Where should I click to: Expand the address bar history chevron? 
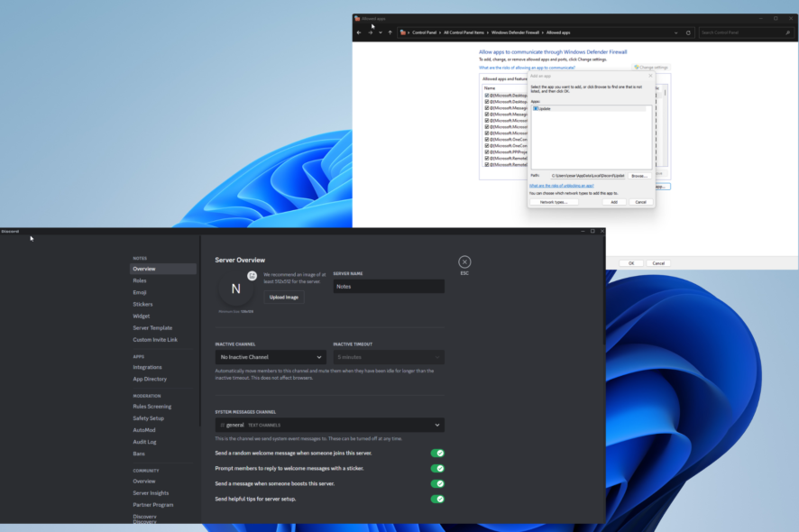675,32
